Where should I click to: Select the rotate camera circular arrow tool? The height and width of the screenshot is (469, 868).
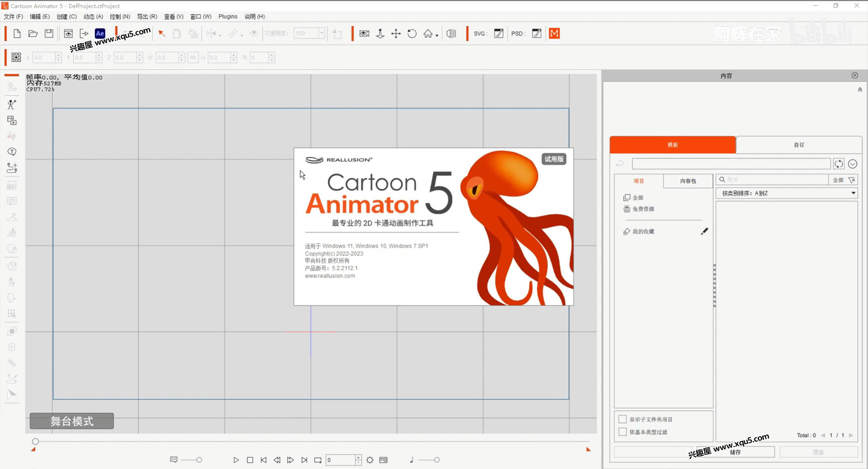coord(412,33)
